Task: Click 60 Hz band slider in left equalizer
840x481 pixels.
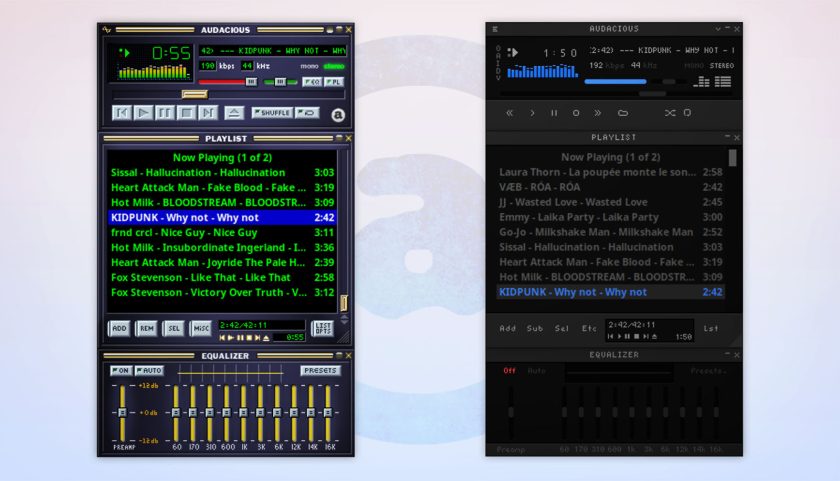Action: (176, 412)
